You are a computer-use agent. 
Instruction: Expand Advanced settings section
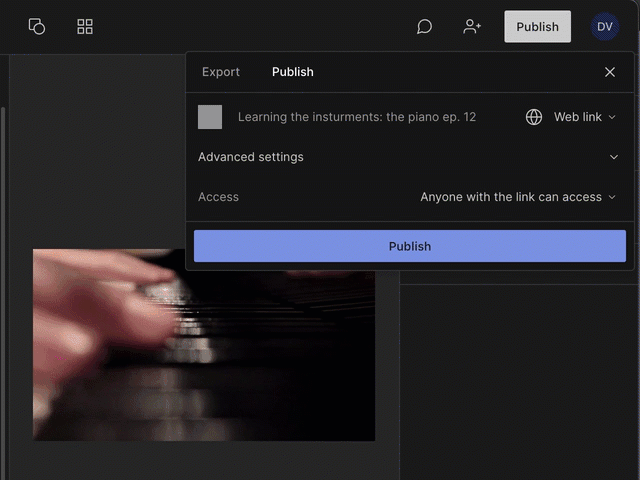408,157
